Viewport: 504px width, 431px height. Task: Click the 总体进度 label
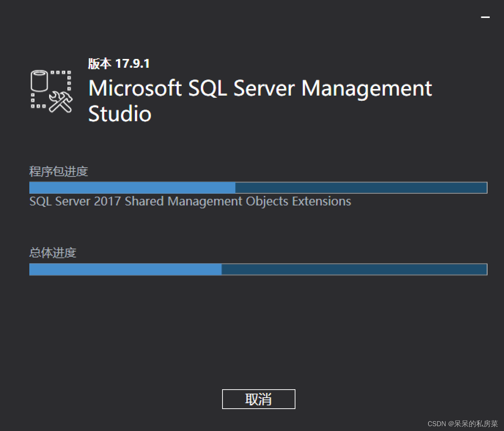(x=53, y=253)
